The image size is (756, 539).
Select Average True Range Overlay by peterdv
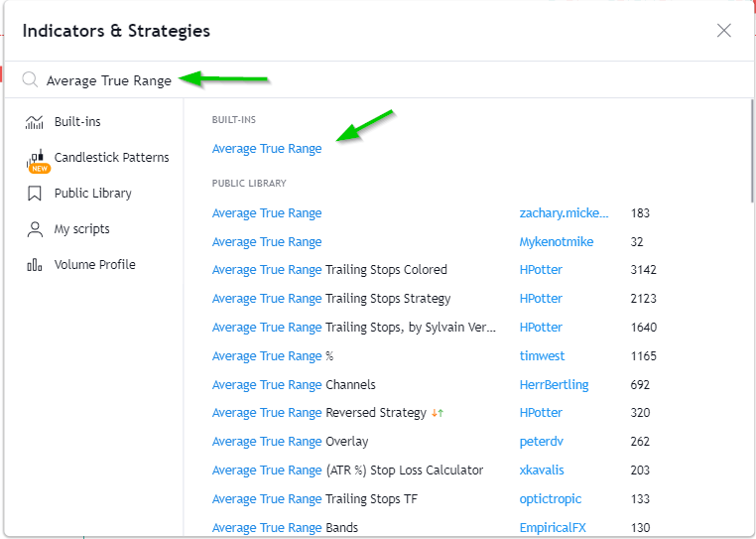coord(290,442)
